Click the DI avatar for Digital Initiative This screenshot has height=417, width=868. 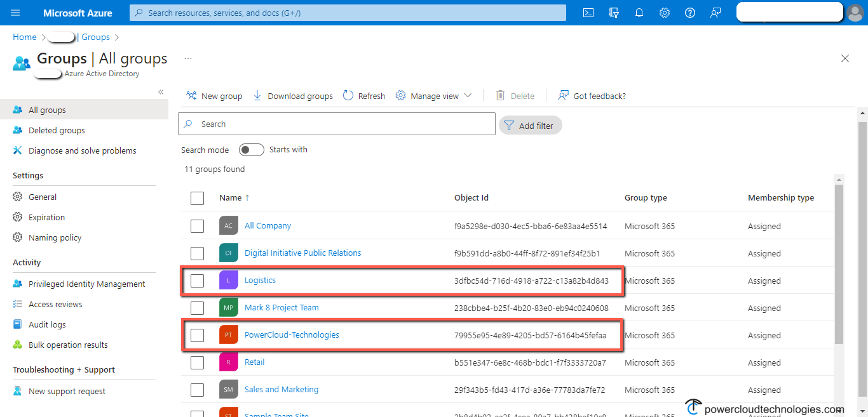[x=229, y=253]
